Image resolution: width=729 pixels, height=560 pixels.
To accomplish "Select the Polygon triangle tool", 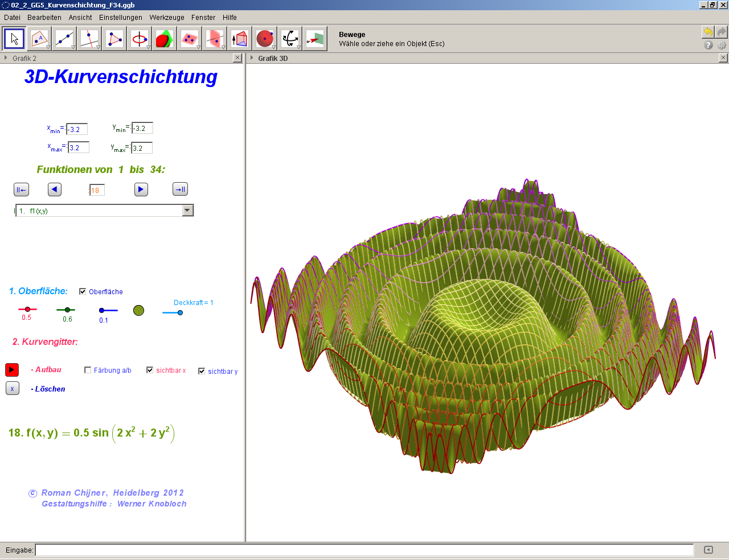I will pyautogui.click(x=114, y=39).
